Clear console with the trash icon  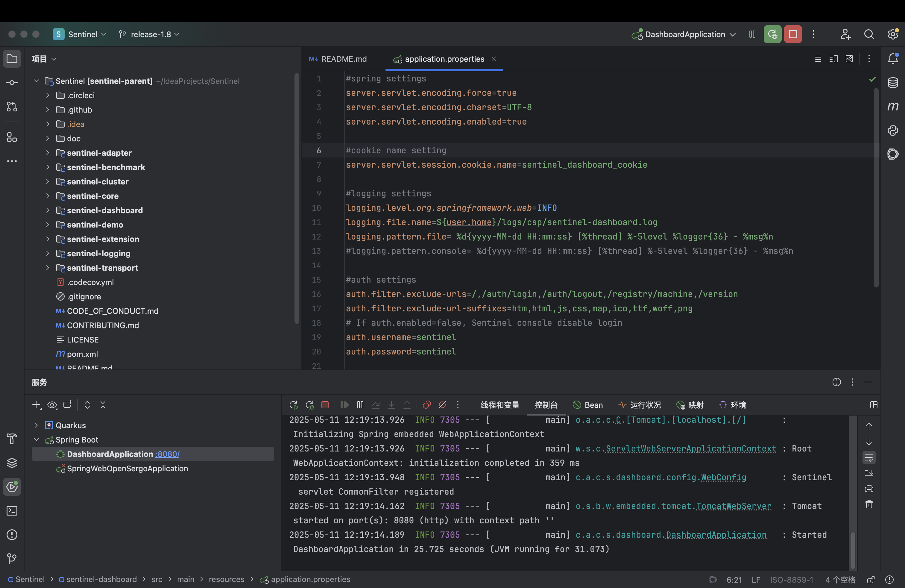(x=869, y=504)
